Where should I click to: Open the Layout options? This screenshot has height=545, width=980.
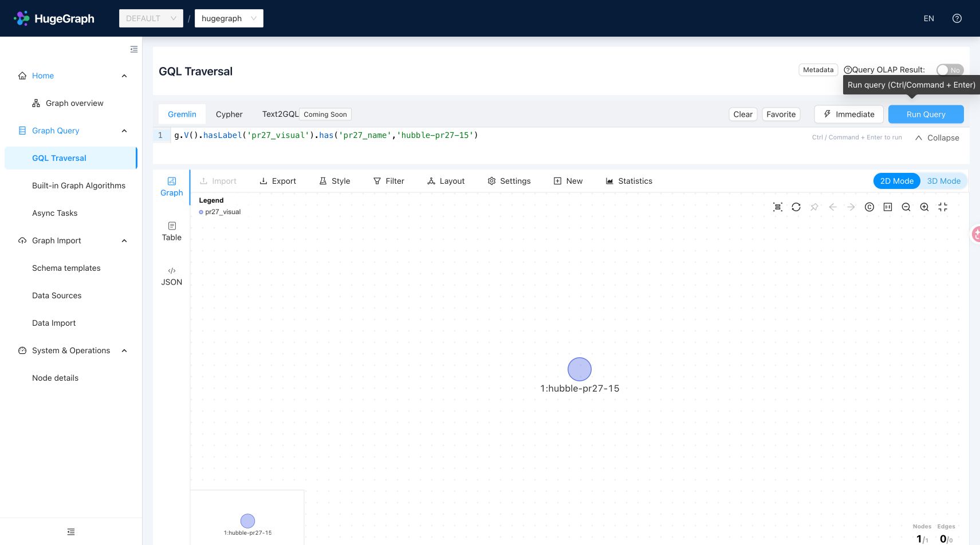(x=446, y=181)
